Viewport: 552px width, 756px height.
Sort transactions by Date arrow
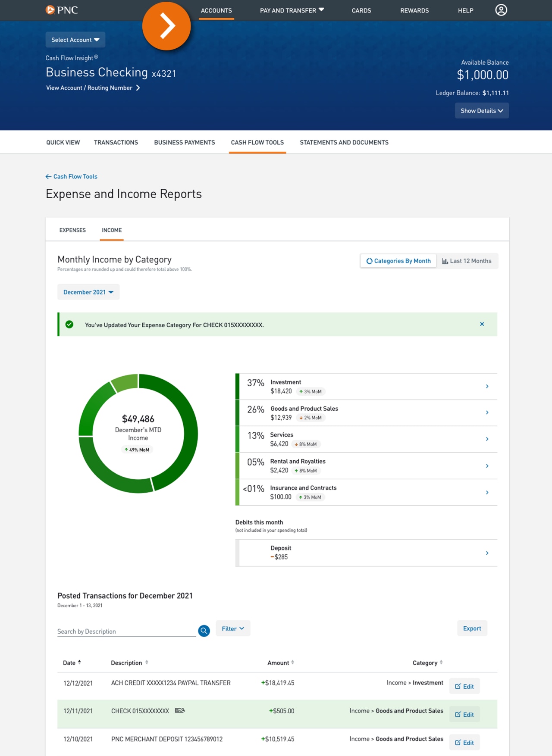79,662
